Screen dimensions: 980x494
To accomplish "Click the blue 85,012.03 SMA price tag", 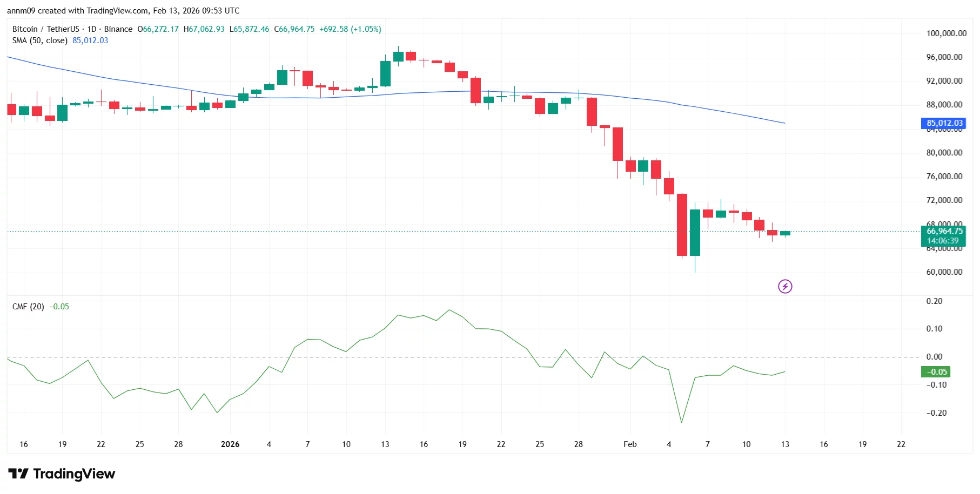I will [x=943, y=123].
